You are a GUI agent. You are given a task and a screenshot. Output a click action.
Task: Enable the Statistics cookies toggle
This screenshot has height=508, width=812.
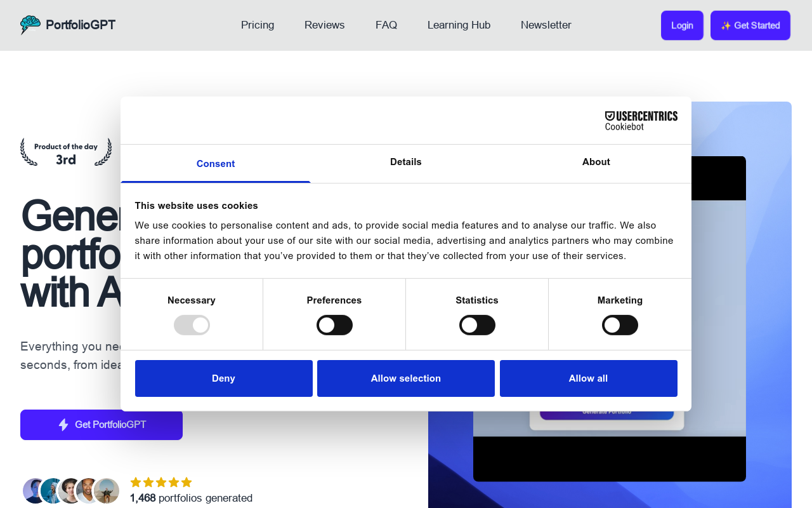pos(477,325)
